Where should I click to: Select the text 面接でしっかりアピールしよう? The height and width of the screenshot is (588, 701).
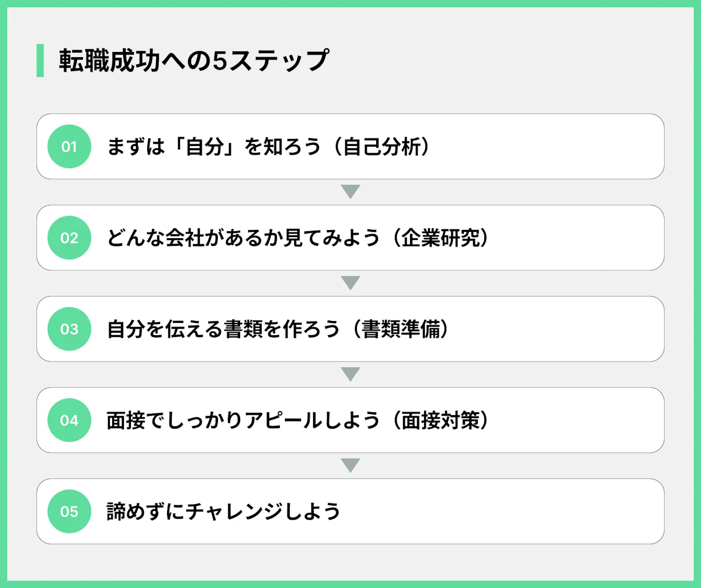pyautogui.click(x=244, y=420)
